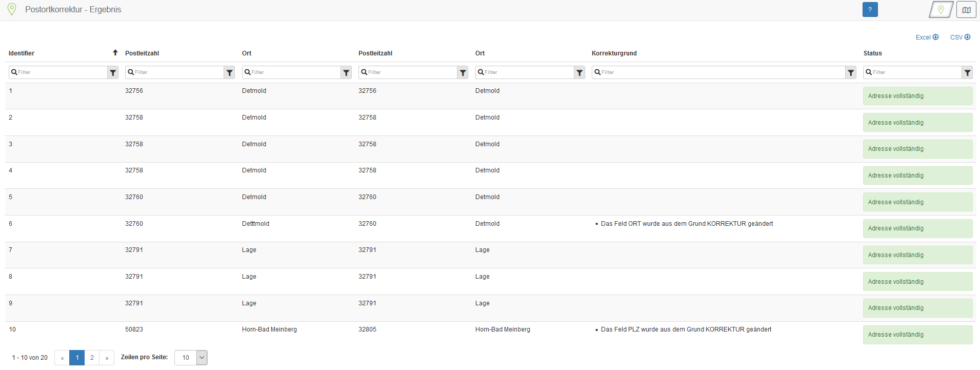Expand the Zeilen pro Seite dropdown
Screen dimensions: 980x370
(x=202, y=358)
